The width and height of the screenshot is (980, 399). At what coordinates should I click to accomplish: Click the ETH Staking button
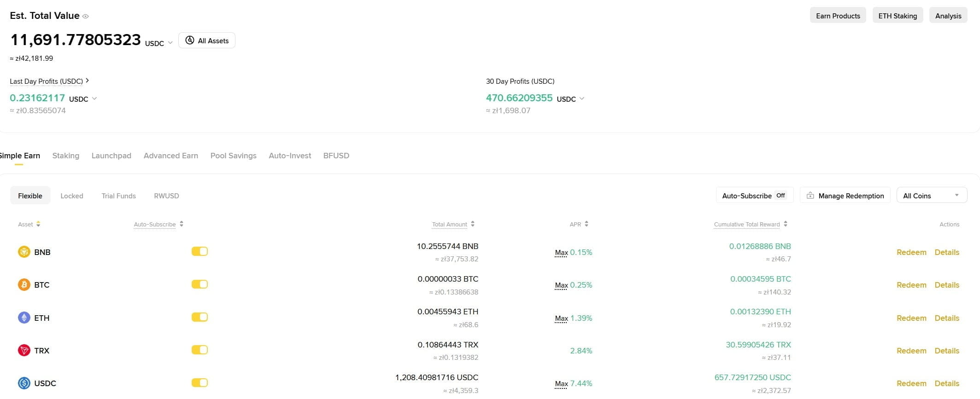[898, 16]
